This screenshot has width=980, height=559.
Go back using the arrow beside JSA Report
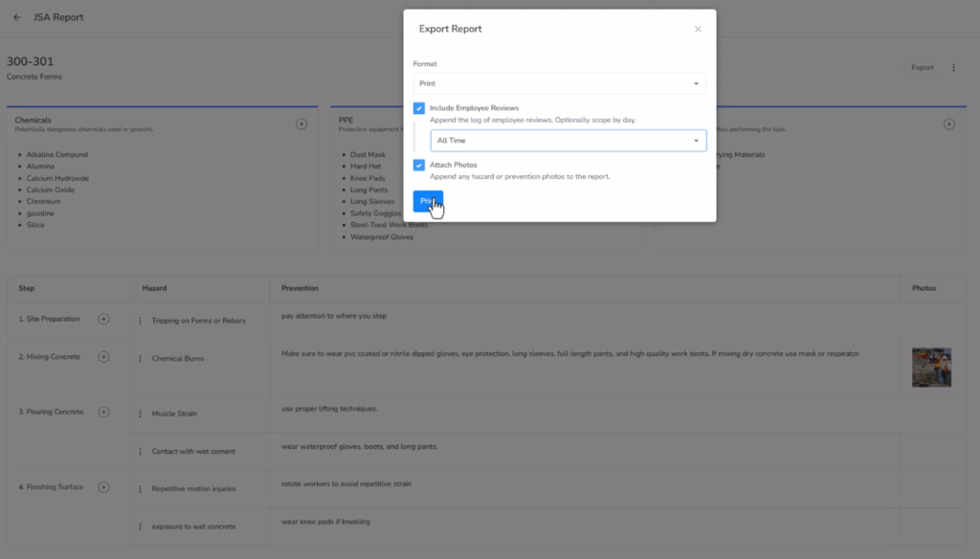tap(17, 17)
